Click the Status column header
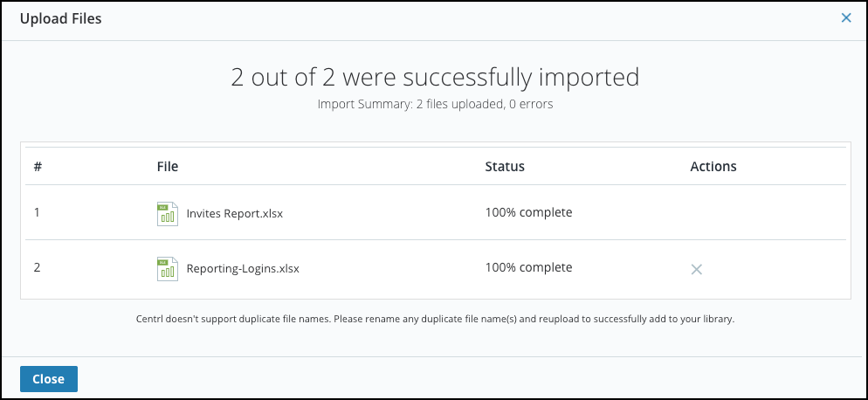Image resolution: width=868 pixels, height=400 pixels. 505,166
